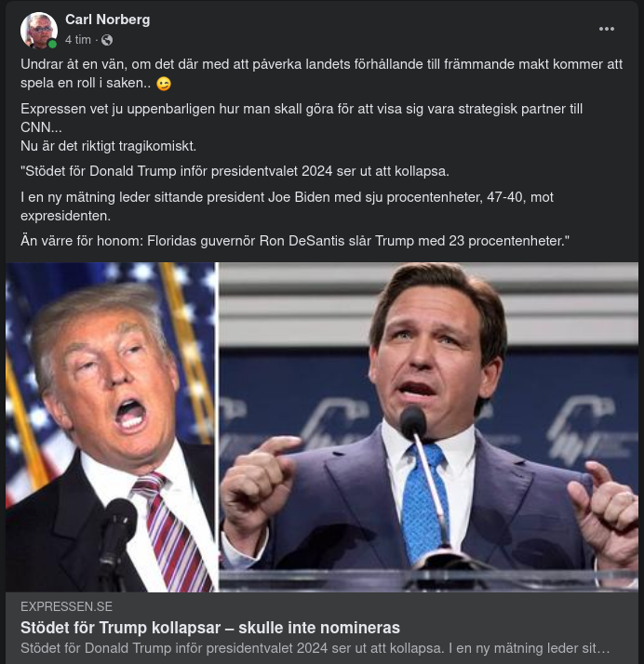Click the winking emoji in the post
Image resolution: width=644 pixels, height=664 pixels.
point(164,85)
